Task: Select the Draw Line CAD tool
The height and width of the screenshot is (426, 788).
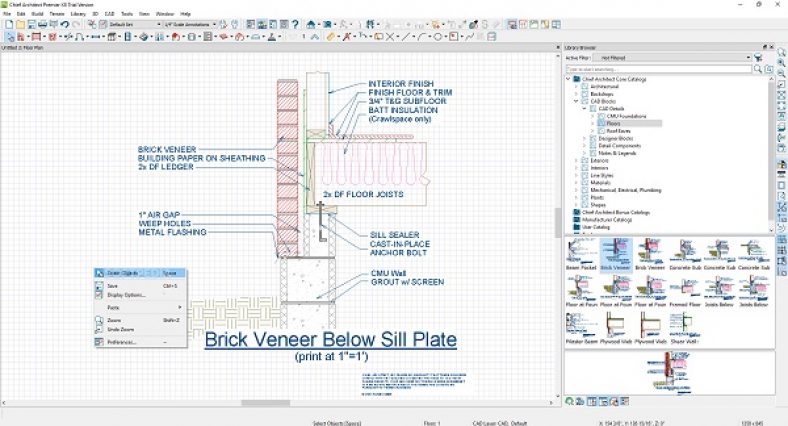Action: pyautogui.click(x=406, y=37)
